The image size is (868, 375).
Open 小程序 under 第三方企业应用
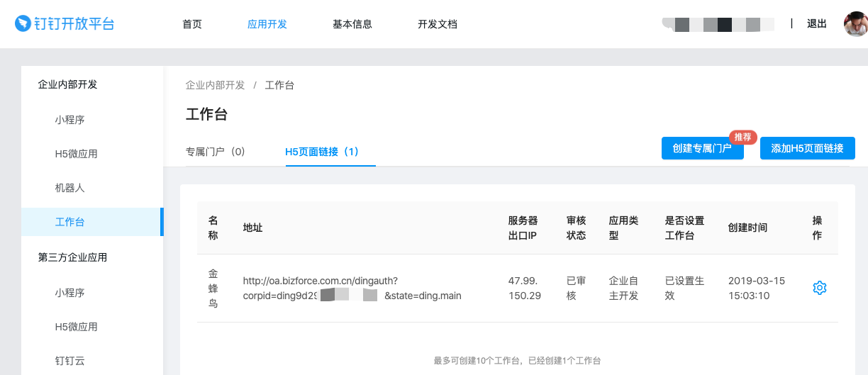(70, 293)
